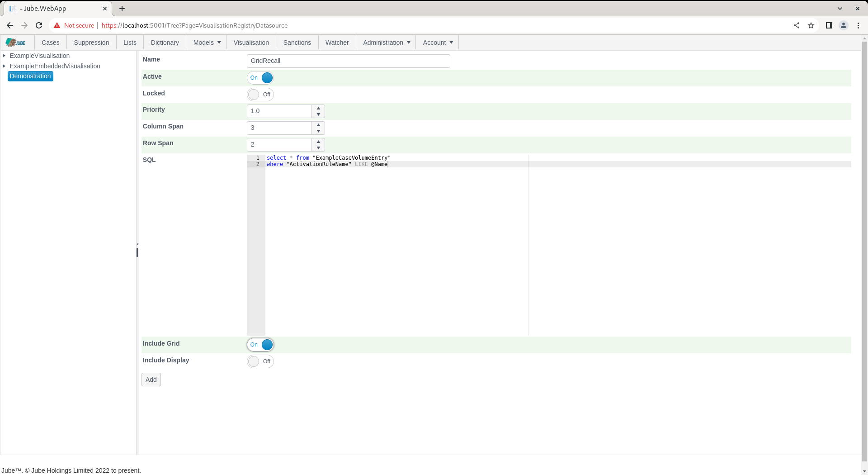Toggle the Active switch

tap(260, 78)
